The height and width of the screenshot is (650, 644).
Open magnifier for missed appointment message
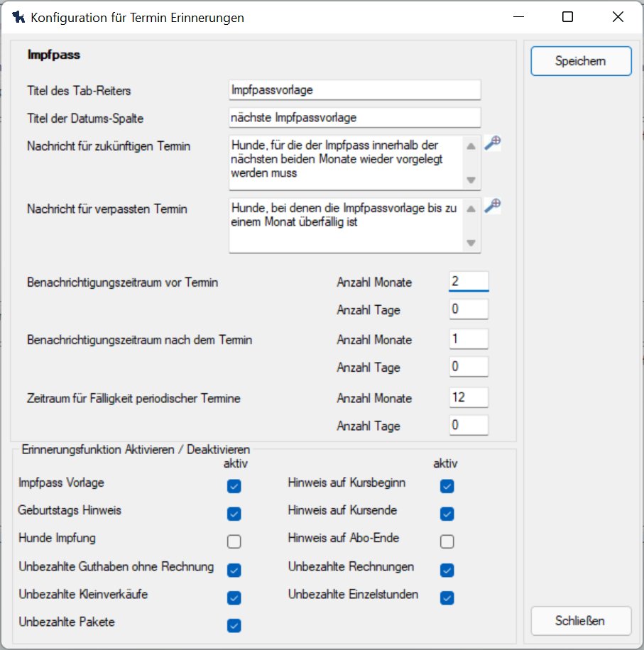pos(492,206)
